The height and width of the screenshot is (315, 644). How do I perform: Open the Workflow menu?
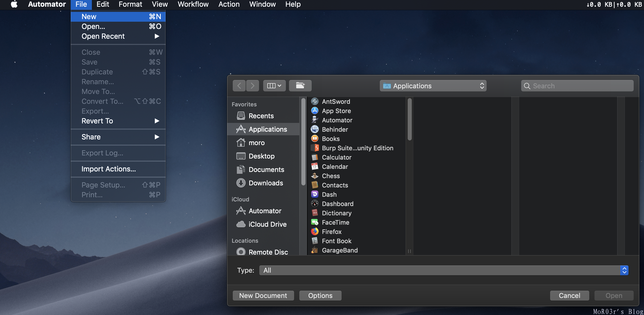tap(193, 4)
